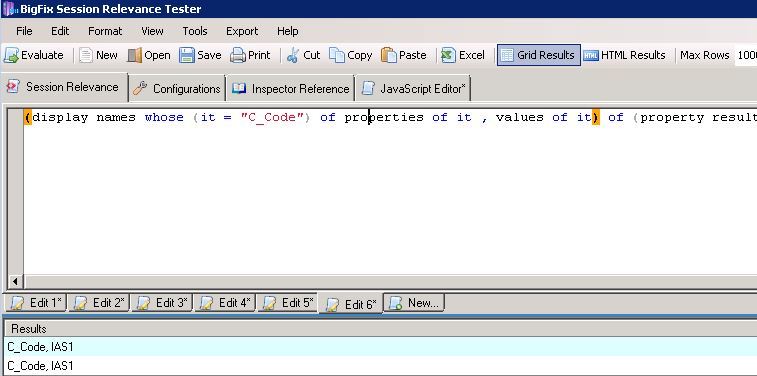
Task: Create a new query with New icon
Action: [86, 55]
